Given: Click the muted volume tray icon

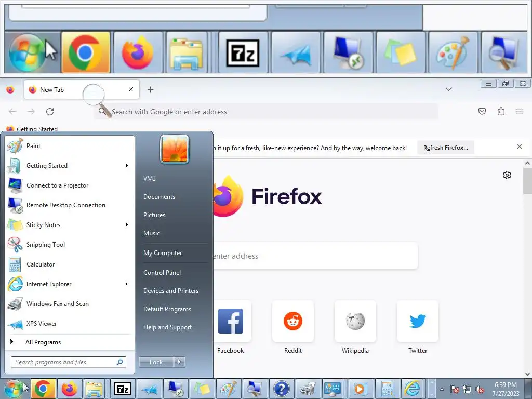Looking at the screenshot, I should tap(480, 389).
